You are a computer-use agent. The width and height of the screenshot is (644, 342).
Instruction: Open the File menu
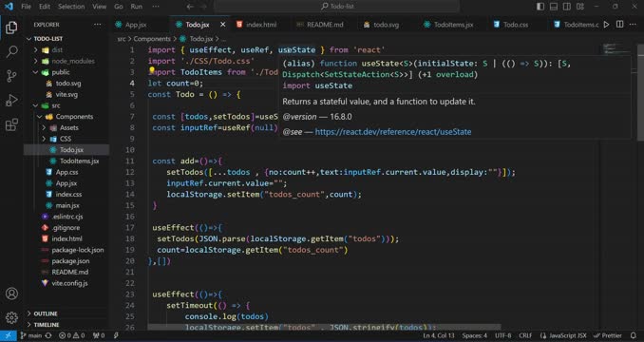tap(26, 7)
